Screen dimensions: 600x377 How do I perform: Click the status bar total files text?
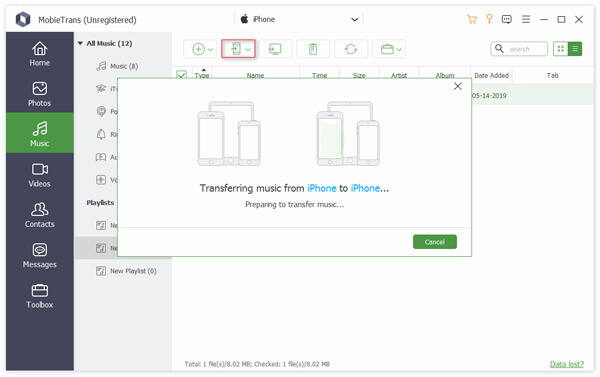click(x=257, y=364)
